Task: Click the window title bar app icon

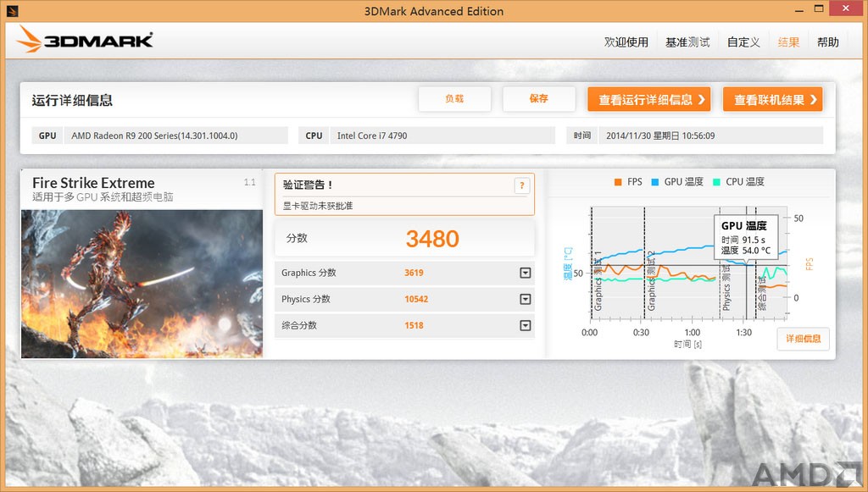Action: tap(12, 10)
